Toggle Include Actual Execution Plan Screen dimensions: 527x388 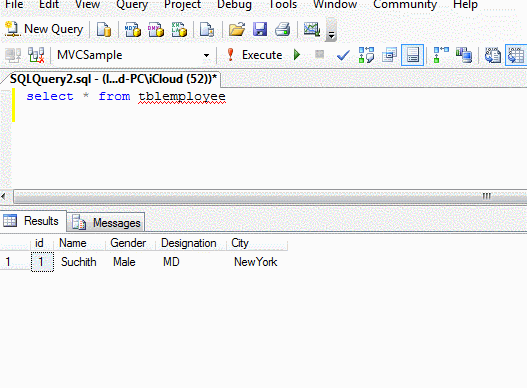(x=441, y=55)
